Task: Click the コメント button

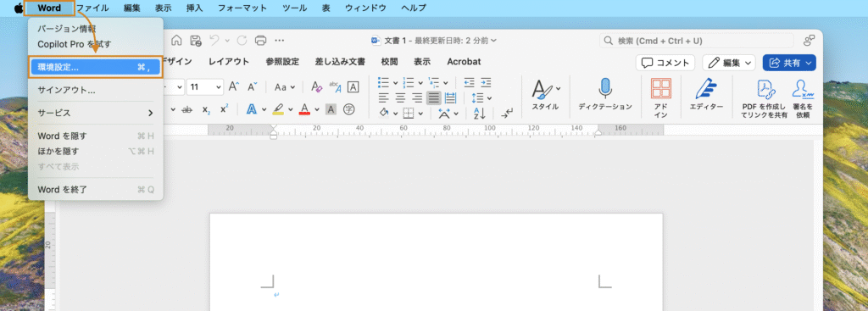Action: click(665, 63)
